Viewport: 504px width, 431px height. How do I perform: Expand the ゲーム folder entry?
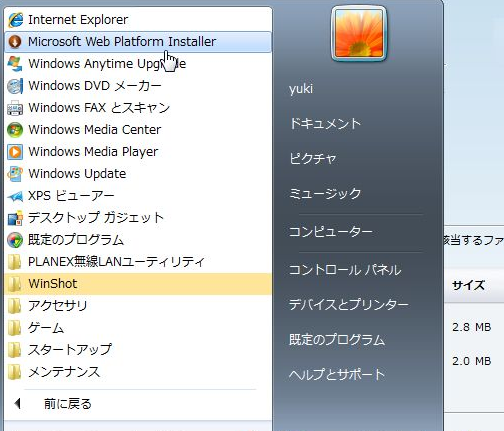[138, 328]
